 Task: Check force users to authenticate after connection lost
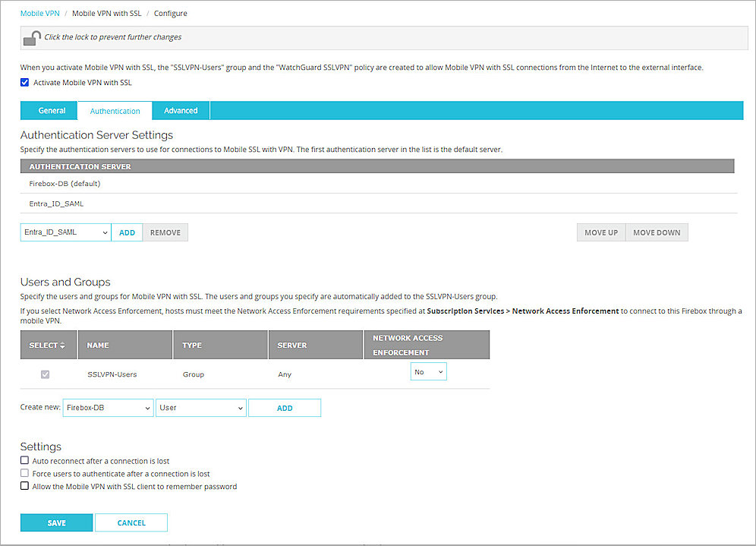(x=24, y=473)
